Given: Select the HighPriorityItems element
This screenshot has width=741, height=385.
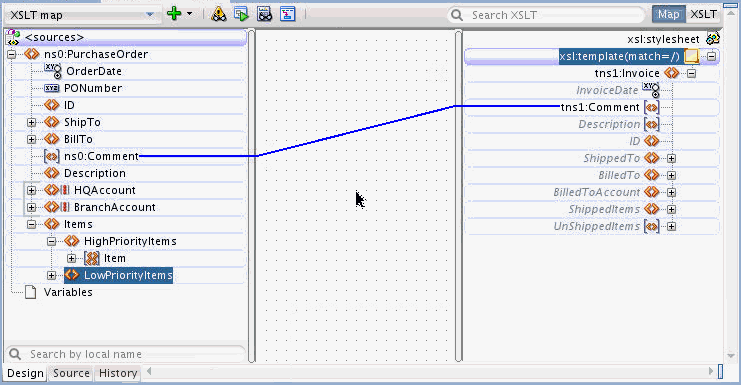Looking at the screenshot, I should tap(130, 241).
